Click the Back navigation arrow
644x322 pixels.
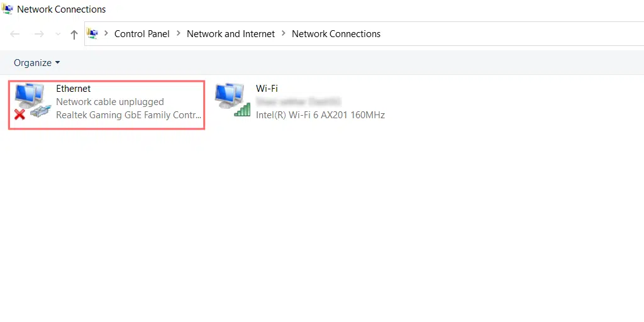pos(15,34)
